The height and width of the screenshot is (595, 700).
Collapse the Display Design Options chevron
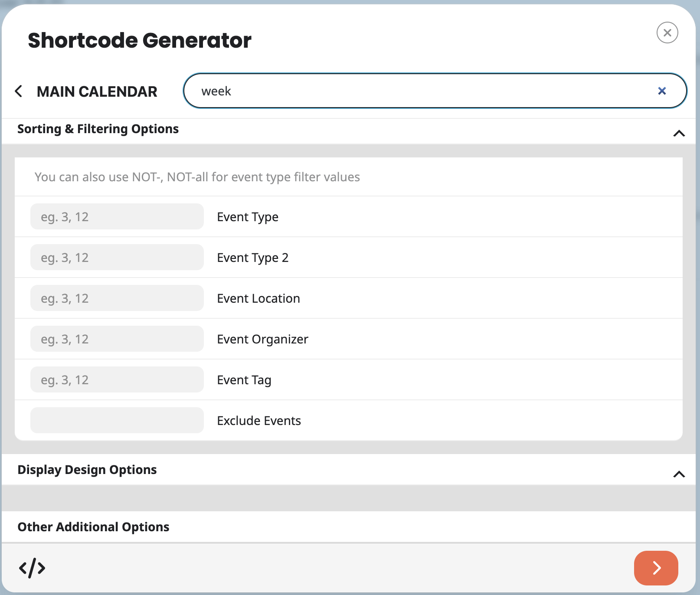coord(679,474)
